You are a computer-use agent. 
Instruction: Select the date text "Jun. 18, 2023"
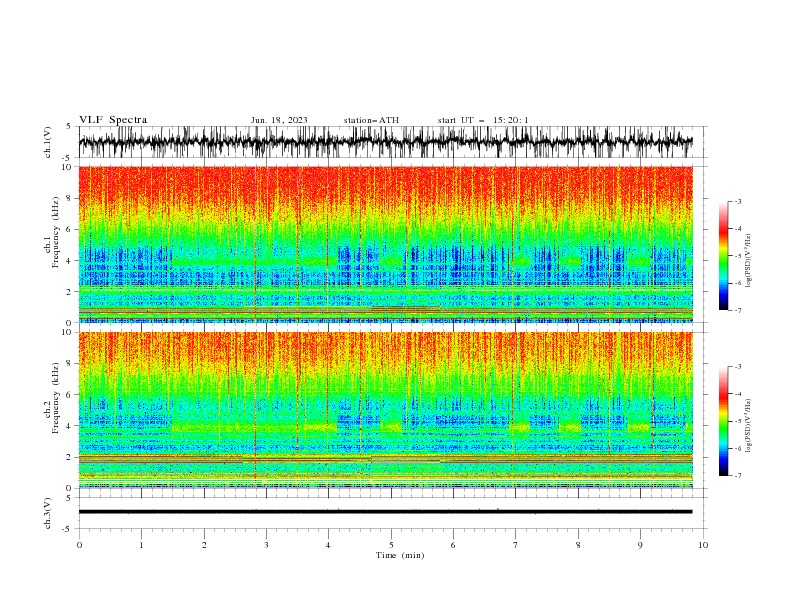click(x=279, y=120)
